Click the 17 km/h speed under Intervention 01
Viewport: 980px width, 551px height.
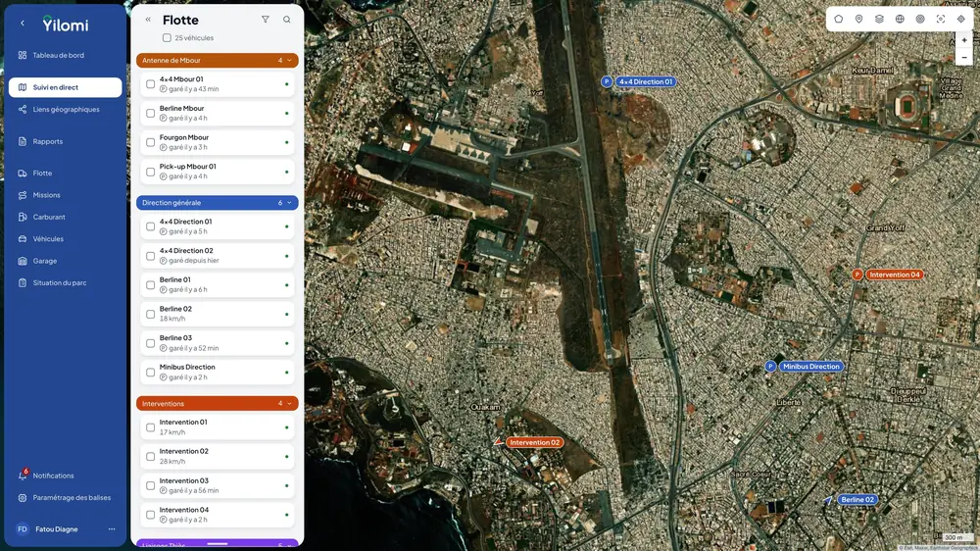pyautogui.click(x=172, y=432)
